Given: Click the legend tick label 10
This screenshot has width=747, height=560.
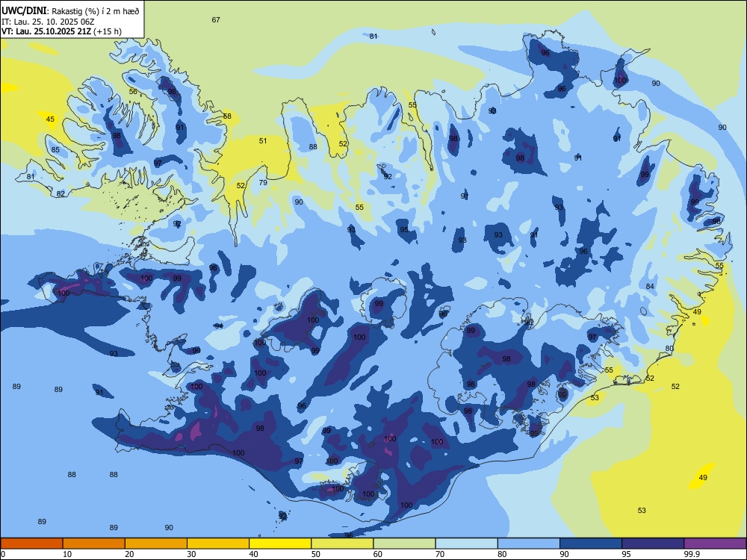Looking at the screenshot, I should click(x=67, y=554).
